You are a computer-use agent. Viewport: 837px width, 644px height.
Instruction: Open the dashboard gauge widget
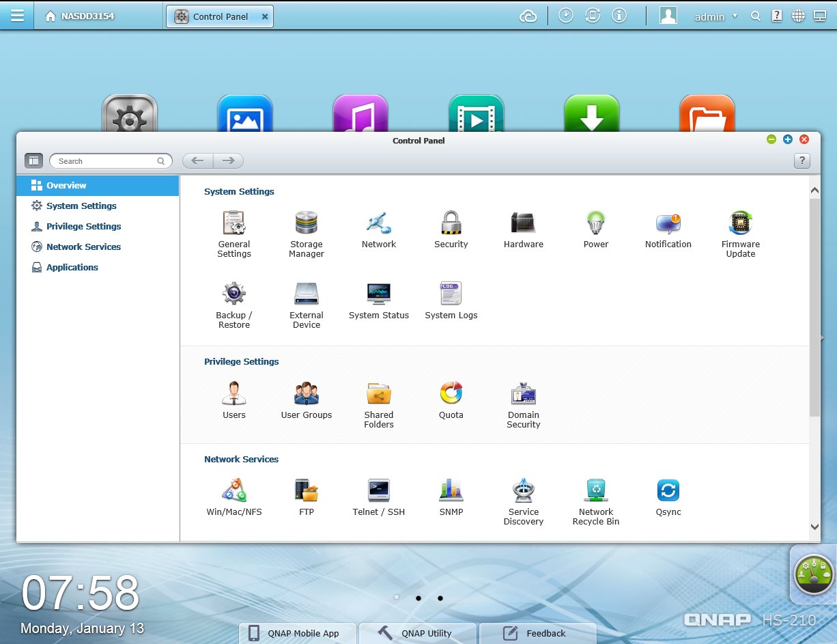pos(814,574)
